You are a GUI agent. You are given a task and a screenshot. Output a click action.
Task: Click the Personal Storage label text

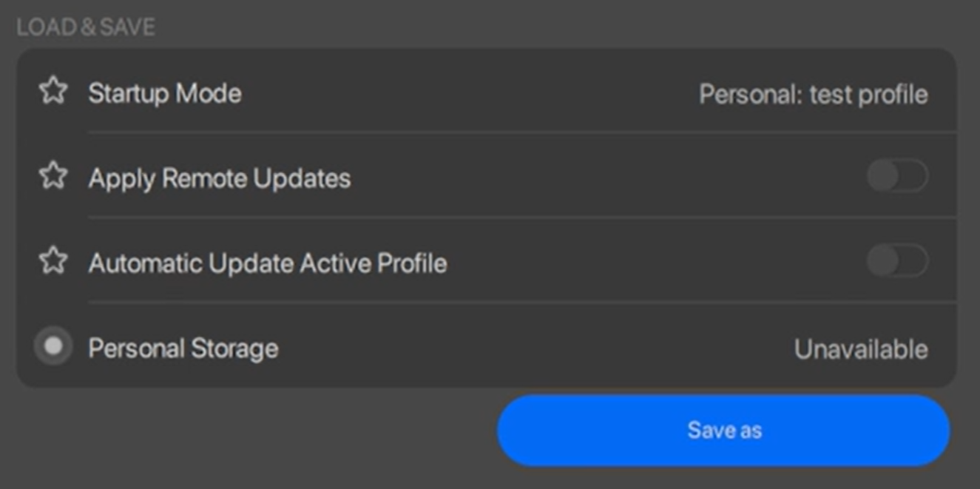coord(183,348)
